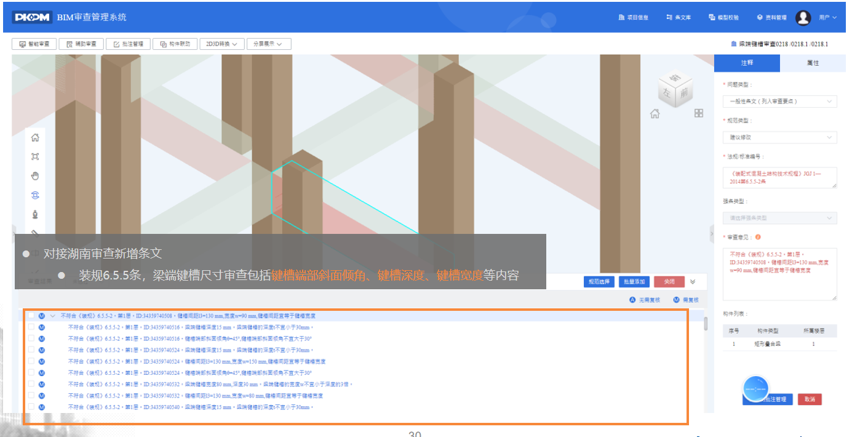Open the 智能审查 toolbar button

coord(34,44)
